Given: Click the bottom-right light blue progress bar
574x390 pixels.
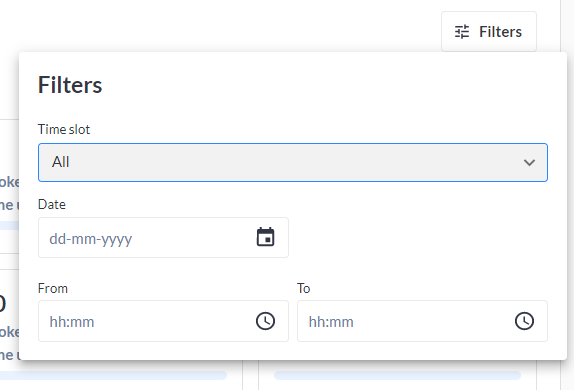Looking at the screenshot, I should coord(398,375).
